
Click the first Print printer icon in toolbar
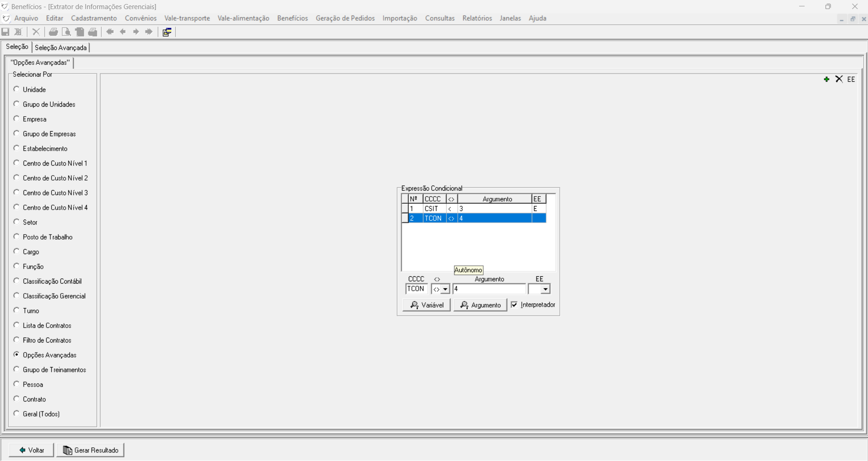point(53,32)
